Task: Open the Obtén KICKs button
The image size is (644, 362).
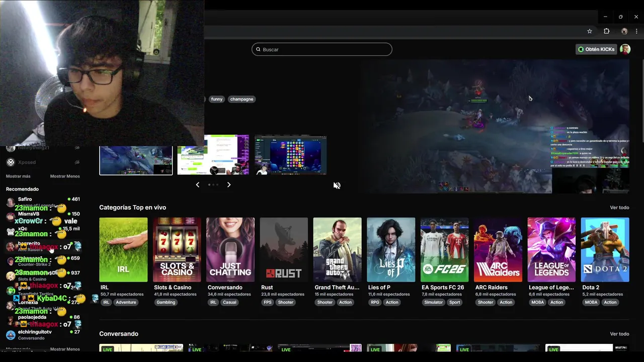Action: pyautogui.click(x=596, y=49)
